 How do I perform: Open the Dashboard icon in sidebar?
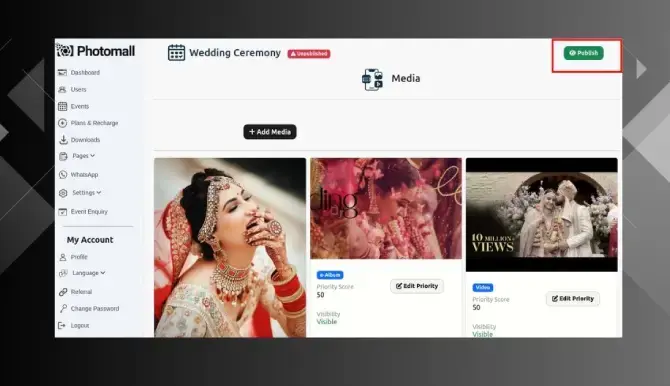[x=62, y=73]
